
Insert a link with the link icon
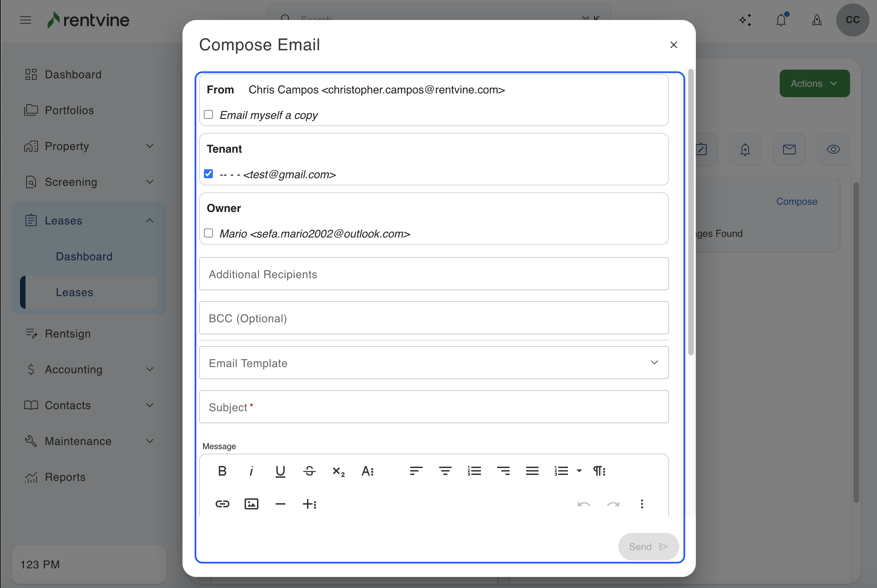click(x=222, y=504)
